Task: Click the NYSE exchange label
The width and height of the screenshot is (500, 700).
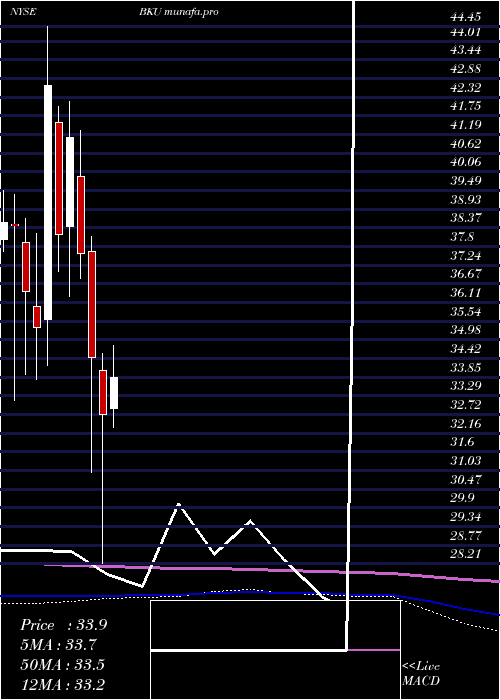Action: tap(22, 12)
